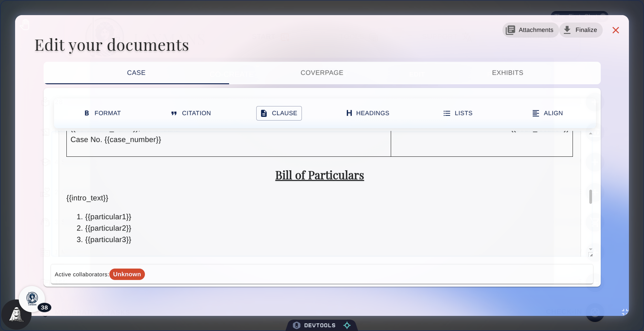This screenshot has width=644, height=331.
Task: Click the Attachments icon in the header
Action: coord(510,30)
